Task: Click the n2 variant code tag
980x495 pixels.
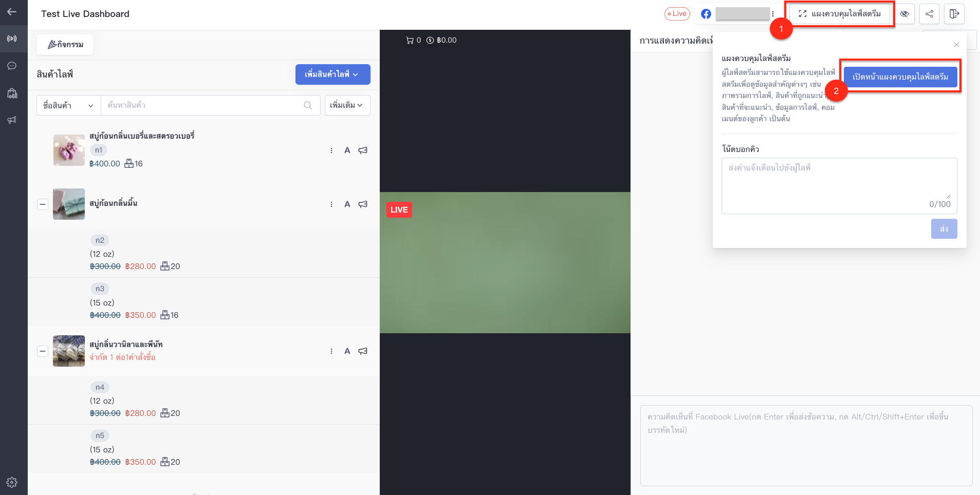Action: 100,240
